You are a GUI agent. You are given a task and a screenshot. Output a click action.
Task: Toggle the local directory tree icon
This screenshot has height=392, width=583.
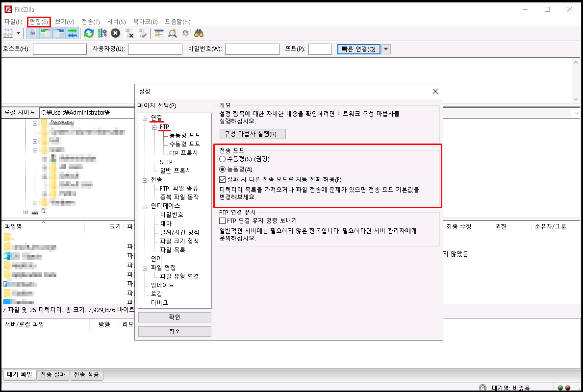point(46,33)
